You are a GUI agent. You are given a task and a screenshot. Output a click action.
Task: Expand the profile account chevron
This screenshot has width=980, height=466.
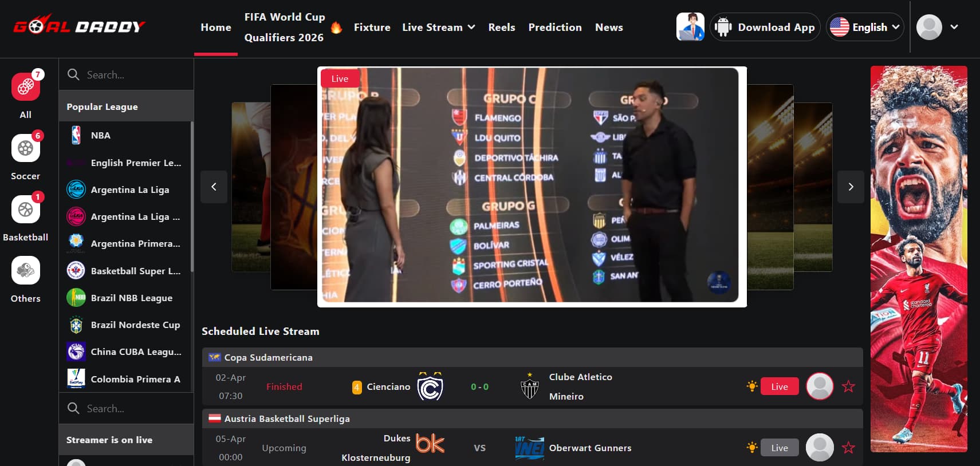tap(954, 27)
